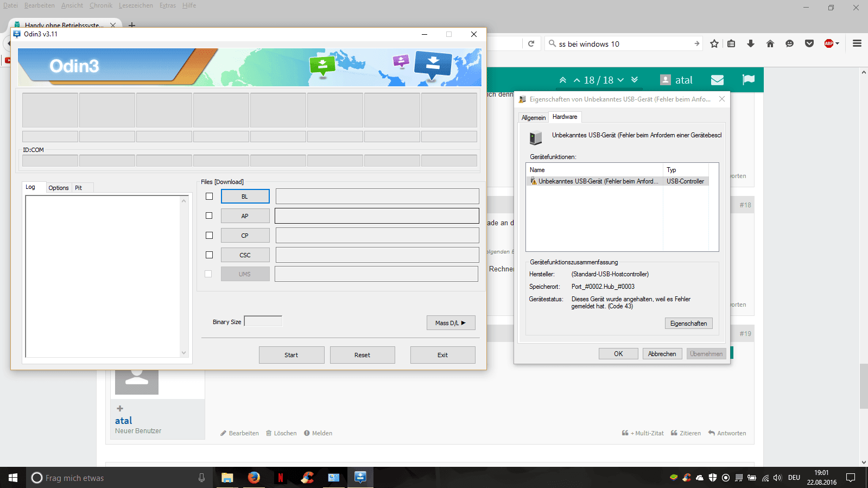Screen dimensions: 868x488
Task: Click the Zitieren link
Action: [x=686, y=433]
